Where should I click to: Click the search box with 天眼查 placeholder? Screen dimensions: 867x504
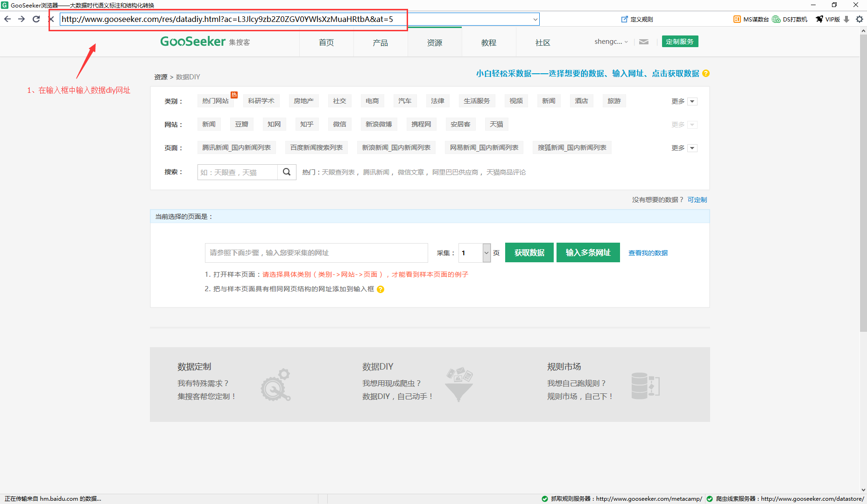238,172
